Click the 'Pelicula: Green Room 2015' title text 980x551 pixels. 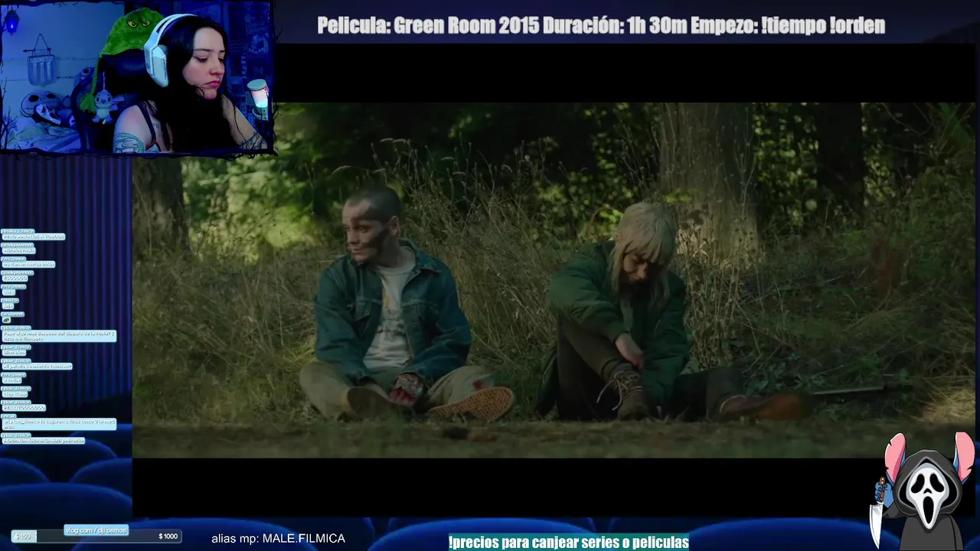(x=429, y=25)
